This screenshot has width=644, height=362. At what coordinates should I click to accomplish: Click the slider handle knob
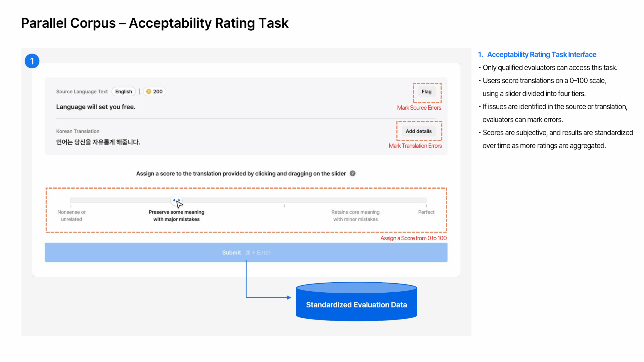point(176,200)
